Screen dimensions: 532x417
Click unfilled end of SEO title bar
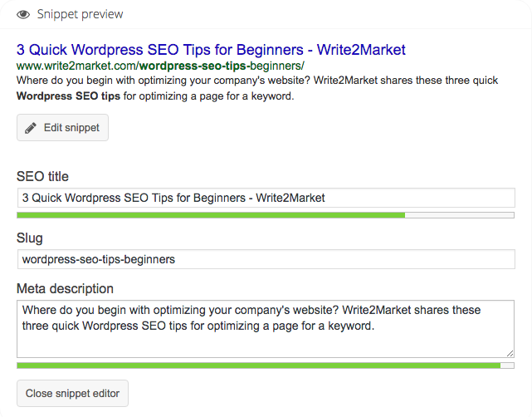click(460, 215)
